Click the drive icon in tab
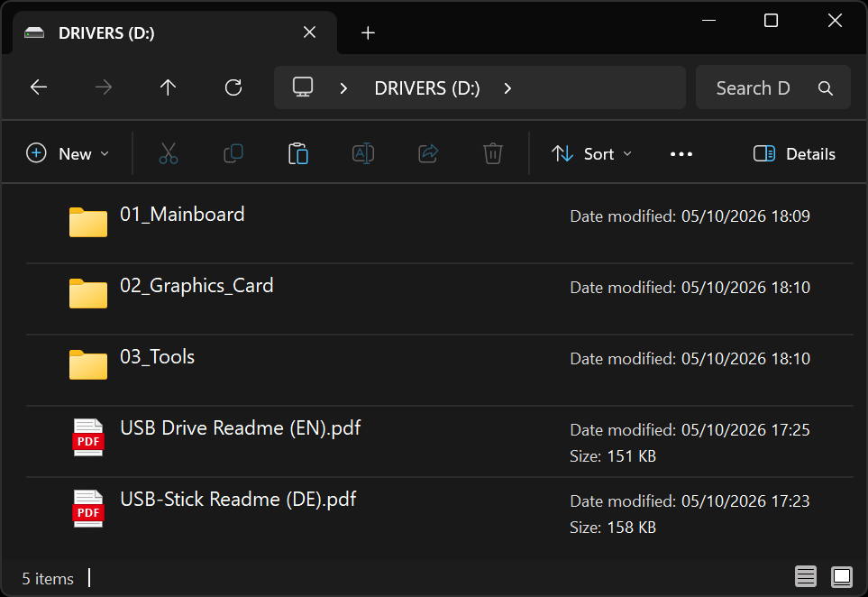The height and width of the screenshot is (597, 868). tap(33, 32)
